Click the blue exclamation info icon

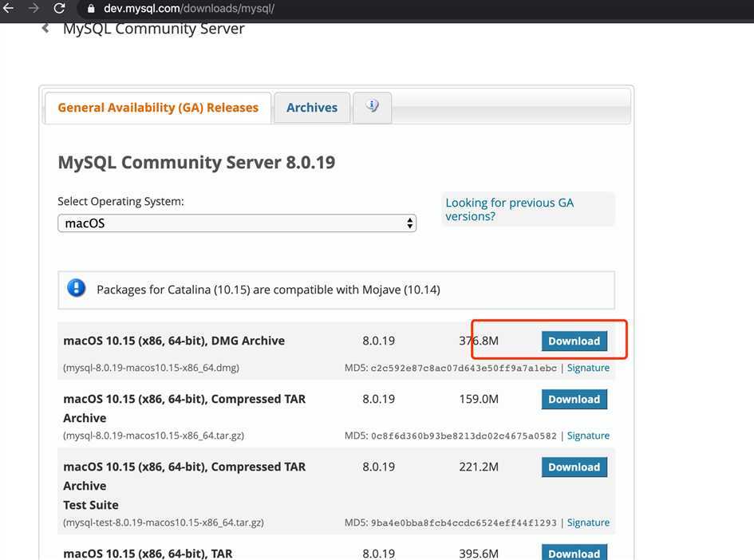(x=77, y=289)
